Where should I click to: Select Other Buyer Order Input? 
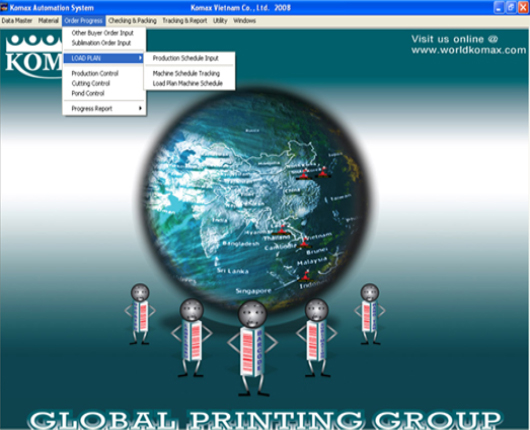click(102, 33)
